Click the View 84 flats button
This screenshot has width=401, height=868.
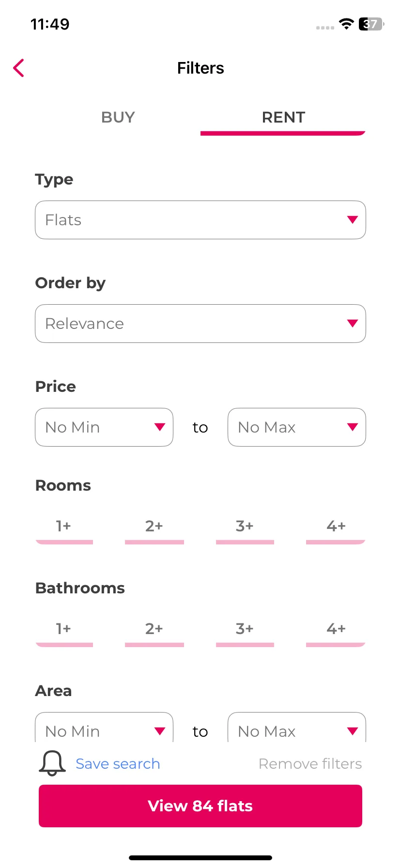click(200, 806)
